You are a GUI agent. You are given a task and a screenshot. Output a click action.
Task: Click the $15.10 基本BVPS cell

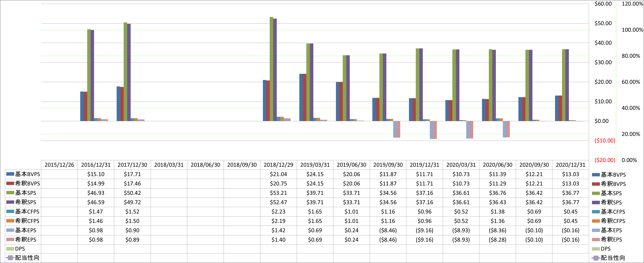coord(96,174)
